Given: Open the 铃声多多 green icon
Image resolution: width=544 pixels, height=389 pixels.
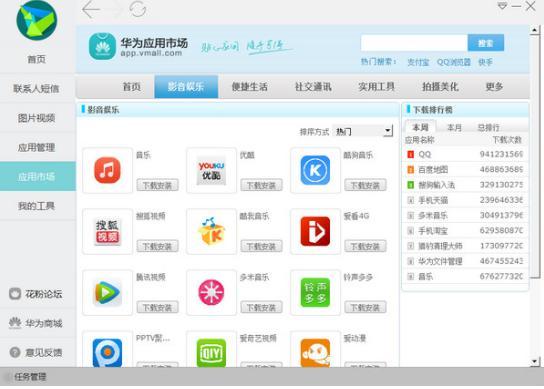Looking at the screenshot, I should [315, 293].
